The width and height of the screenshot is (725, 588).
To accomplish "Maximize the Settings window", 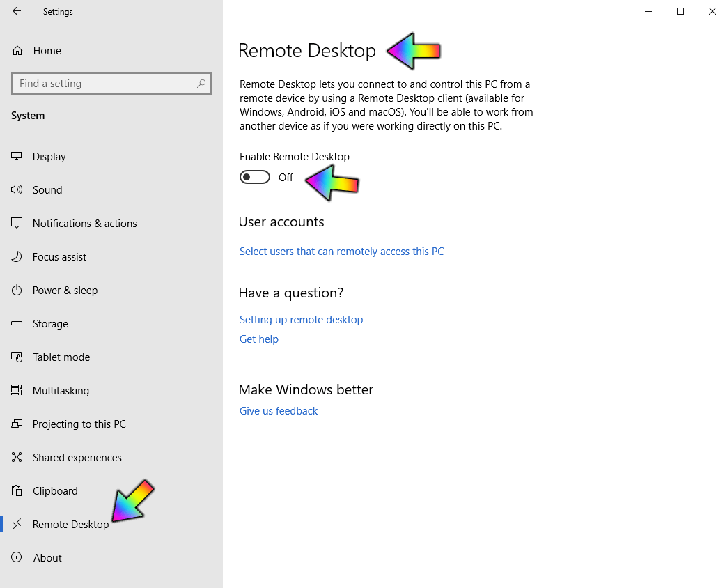I will tap(680, 11).
